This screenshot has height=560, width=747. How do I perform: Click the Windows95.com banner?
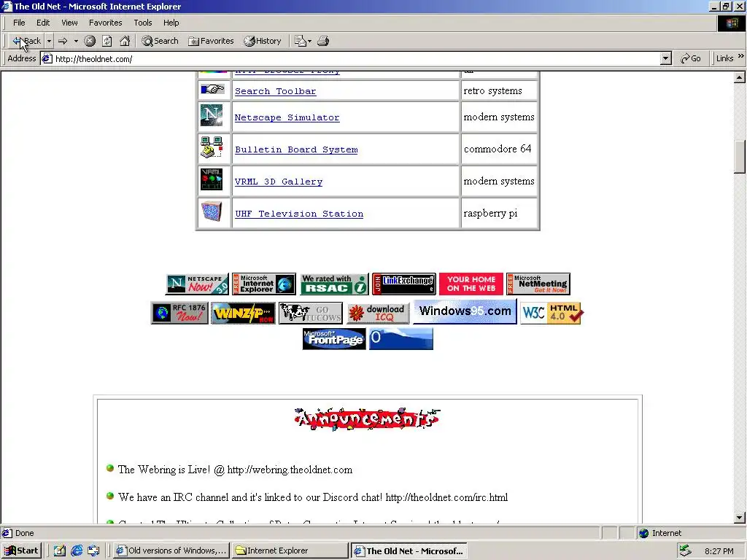click(x=465, y=311)
